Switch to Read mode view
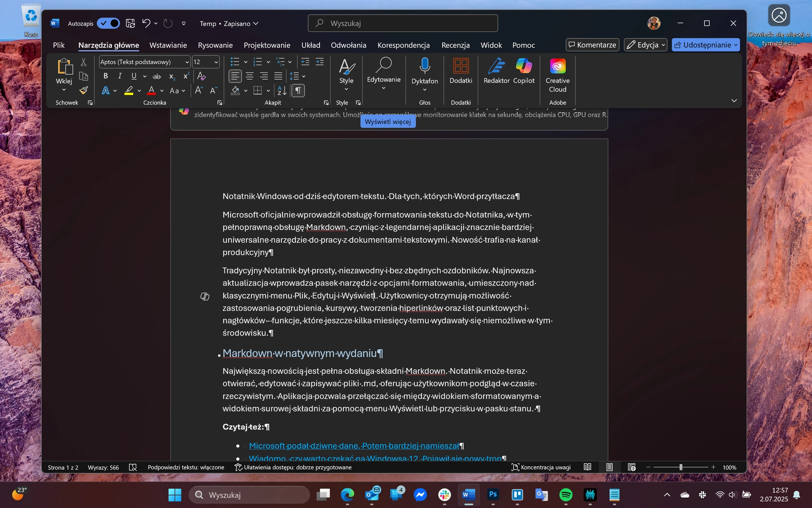The height and width of the screenshot is (508, 812). (x=587, y=467)
